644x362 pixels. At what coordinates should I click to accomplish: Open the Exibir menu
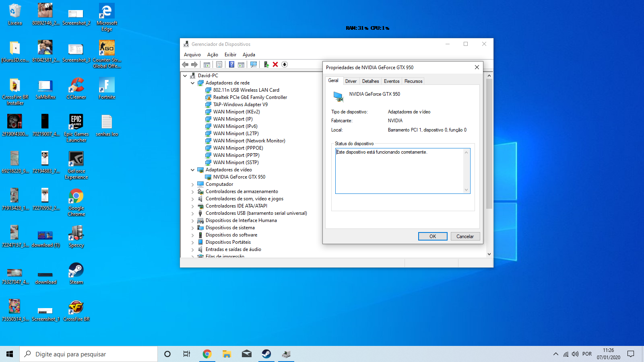230,55
